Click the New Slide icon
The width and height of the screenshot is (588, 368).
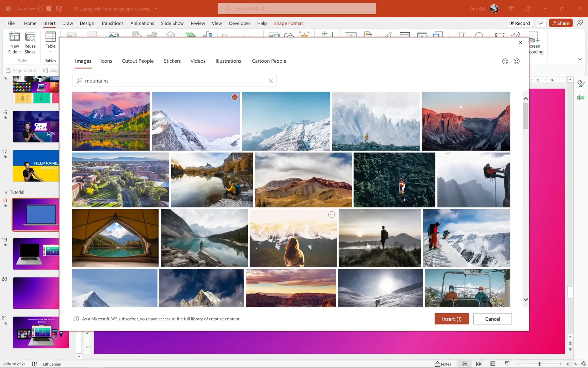(x=15, y=37)
